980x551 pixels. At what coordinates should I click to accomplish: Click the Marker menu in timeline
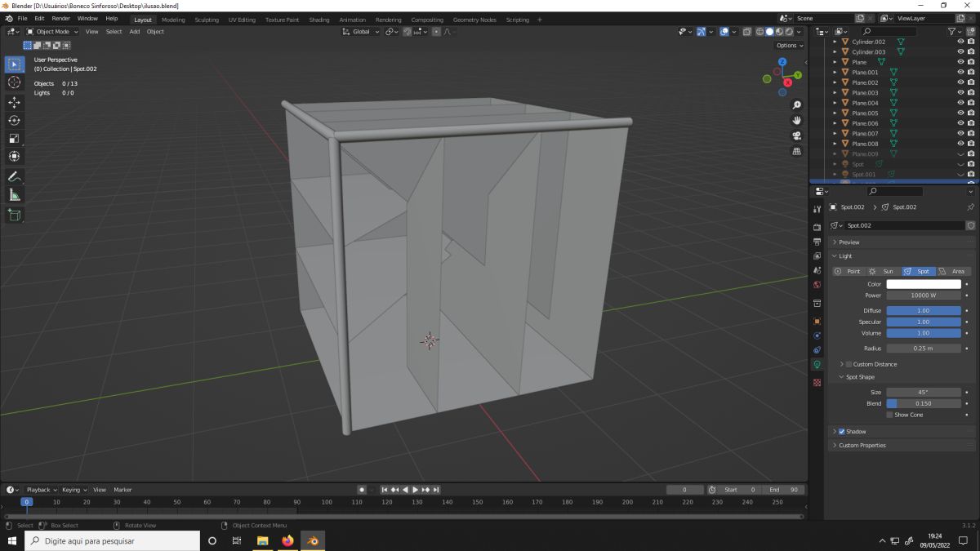click(122, 490)
